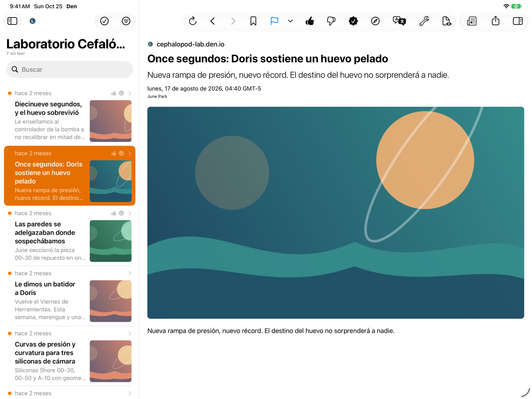This screenshot has height=399, width=532.
Task: Reload the current article
Action: tap(193, 21)
